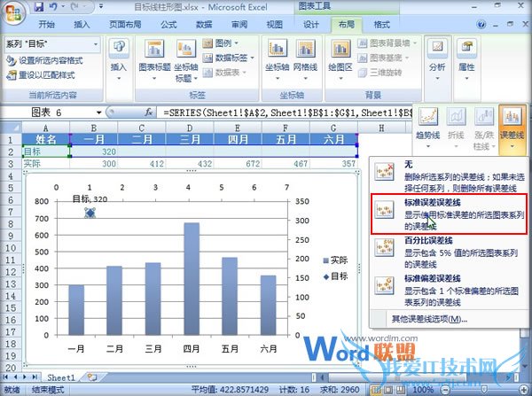This screenshot has width=532, height=396.
Task: Click the Error Bars (误差线) button
Action: click(512, 128)
